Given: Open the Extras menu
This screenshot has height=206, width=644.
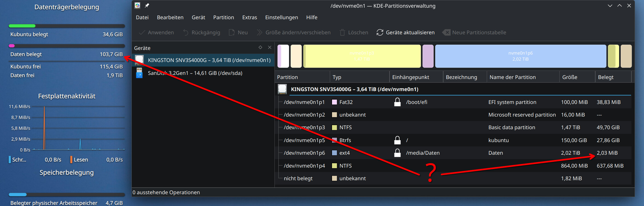Looking at the screenshot, I should (249, 17).
